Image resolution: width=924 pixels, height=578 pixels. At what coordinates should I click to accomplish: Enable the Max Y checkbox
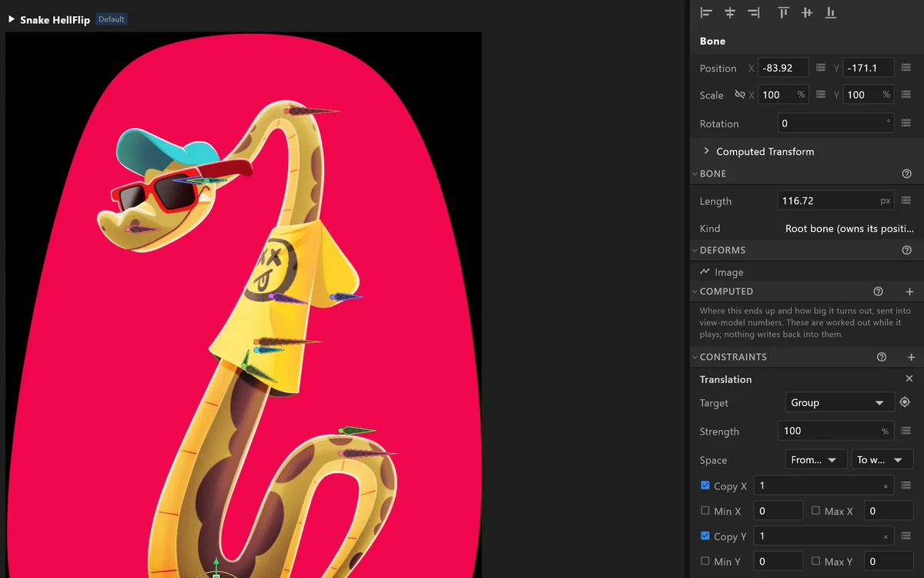[815, 561]
